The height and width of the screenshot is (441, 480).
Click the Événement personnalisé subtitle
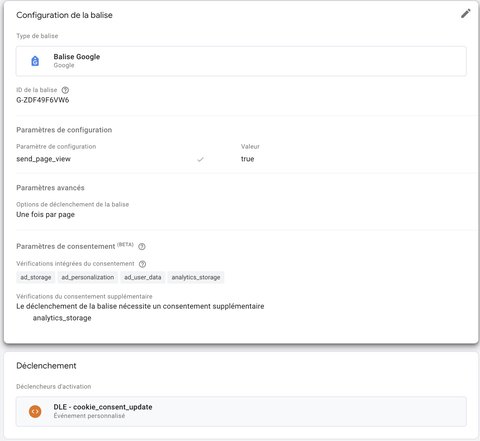[x=89, y=416]
